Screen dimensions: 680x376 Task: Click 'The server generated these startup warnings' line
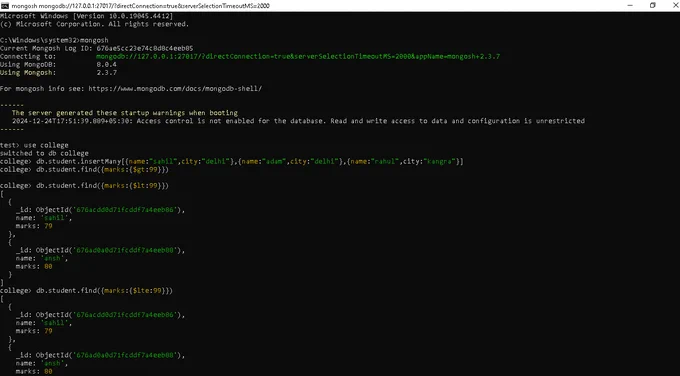(125, 113)
